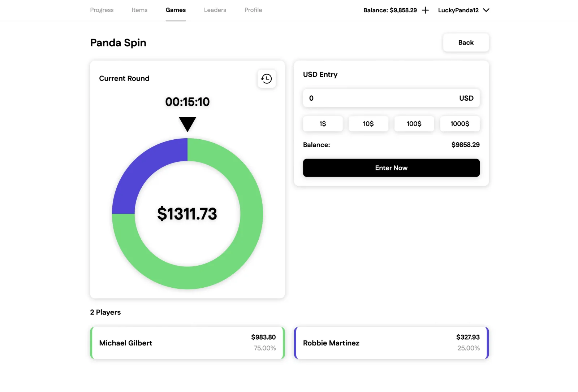
Task: Click the Panda Spin title
Action: [x=118, y=43]
